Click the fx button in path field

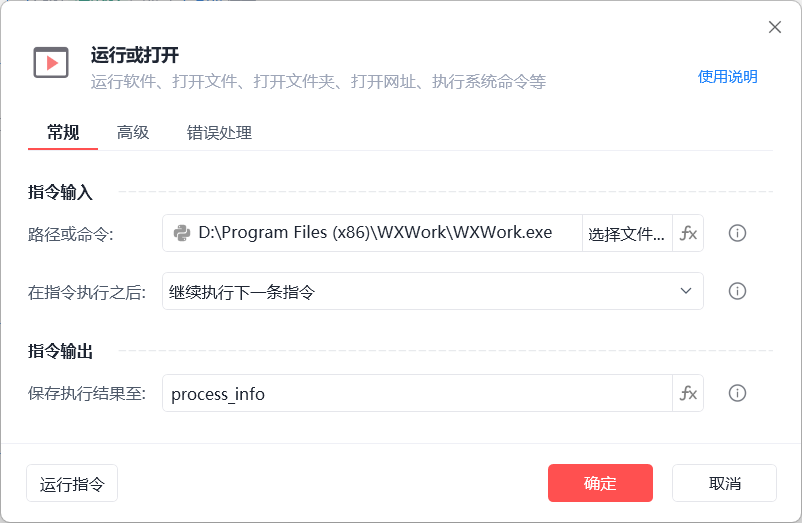(688, 233)
